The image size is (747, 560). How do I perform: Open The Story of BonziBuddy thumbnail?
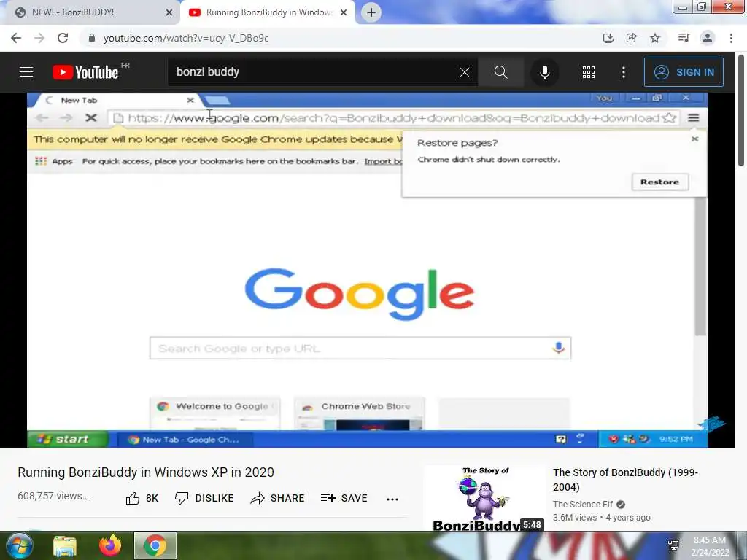click(x=484, y=498)
